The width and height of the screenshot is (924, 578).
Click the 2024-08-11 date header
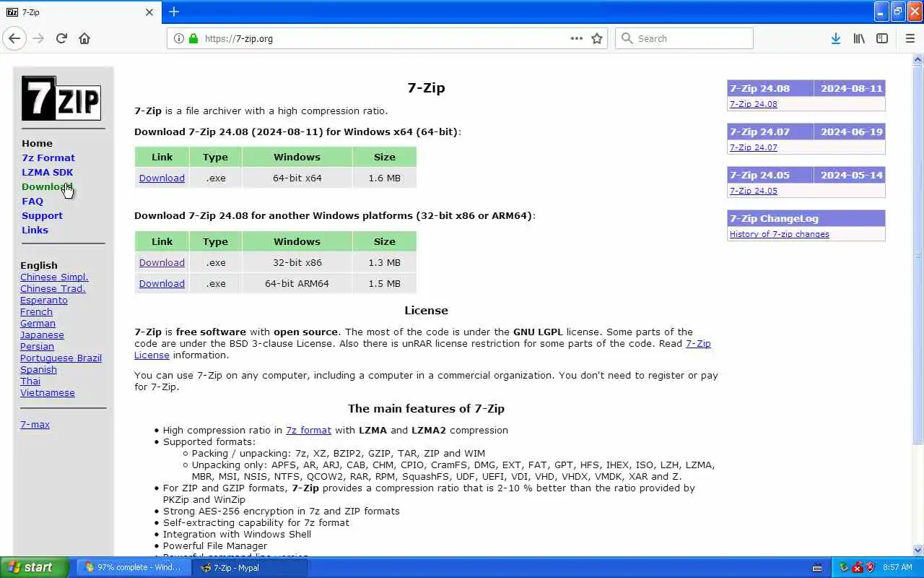click(851, 88)
